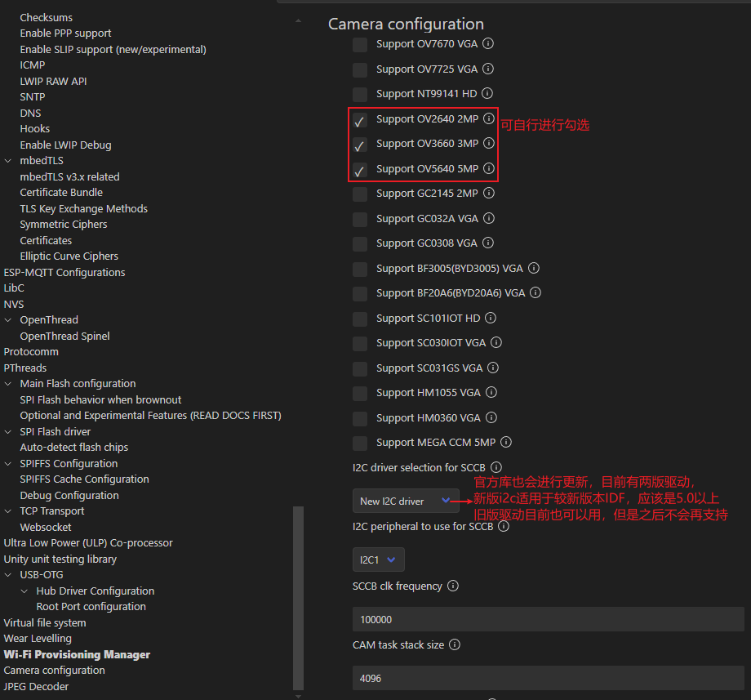
Task: Open the I2C1 peripheral dropdown
Action: pos(379,560)
